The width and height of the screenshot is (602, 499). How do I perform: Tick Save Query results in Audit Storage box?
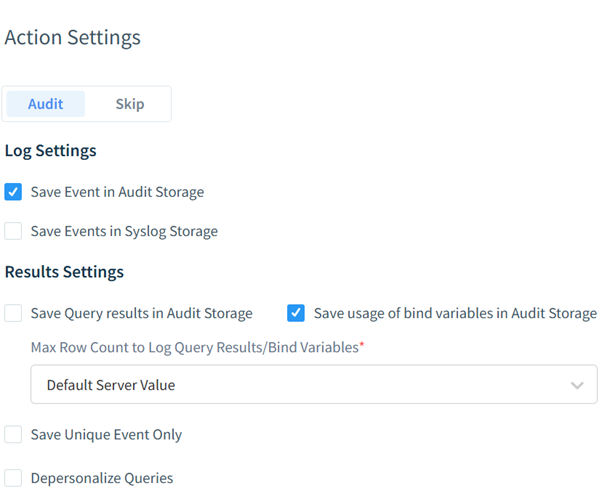point(13,313)
